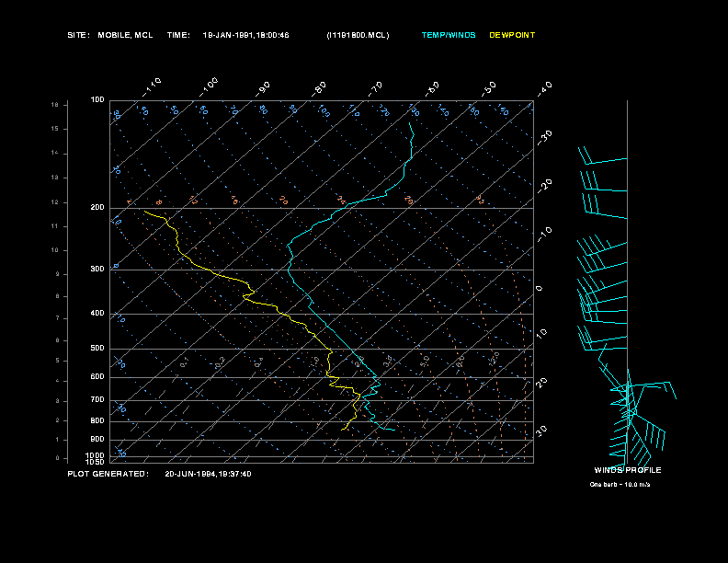Click the TIME: label in the header
728x563 pixels.
tap(178, 35)
